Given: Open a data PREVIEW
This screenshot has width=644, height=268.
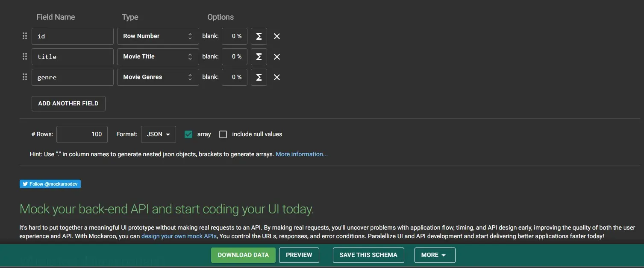Looking at the screenshot, I should pyautogui.click(x=299, y=255).
